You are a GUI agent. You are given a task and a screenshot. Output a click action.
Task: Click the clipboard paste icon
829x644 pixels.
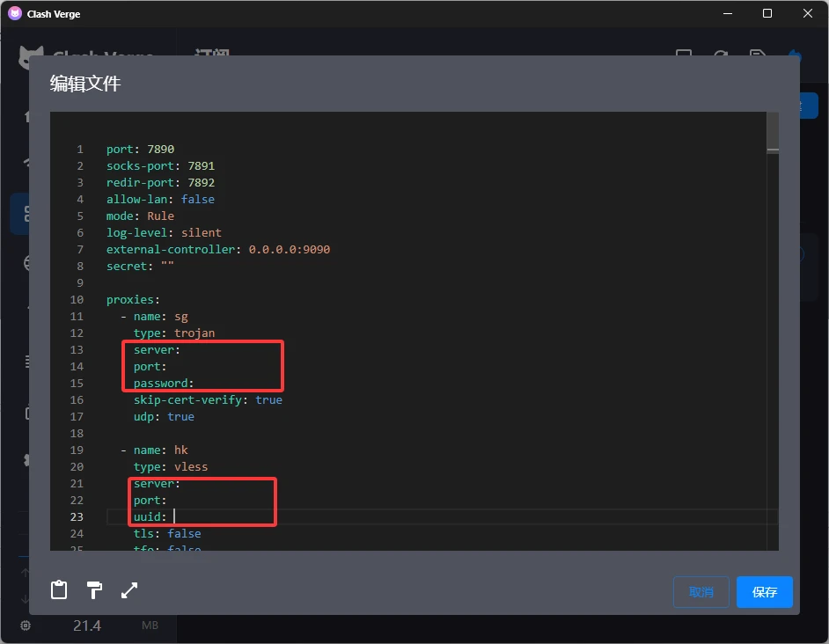tap(59, 590)
